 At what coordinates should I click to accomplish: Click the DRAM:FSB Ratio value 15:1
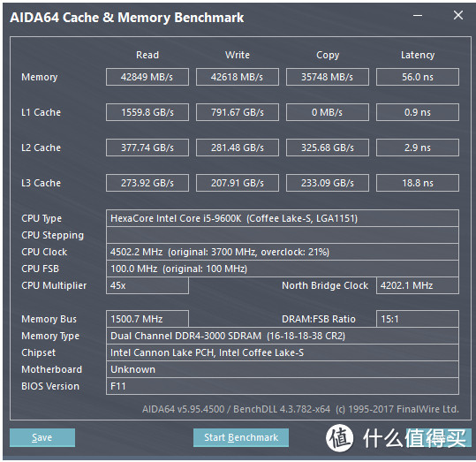coord(418,319)
